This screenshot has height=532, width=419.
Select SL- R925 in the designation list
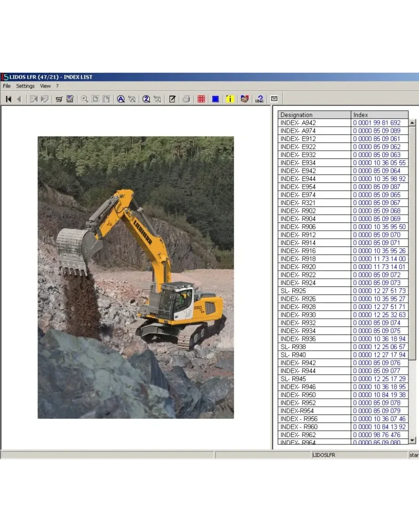pyautogui.click(x=314, y=291)
